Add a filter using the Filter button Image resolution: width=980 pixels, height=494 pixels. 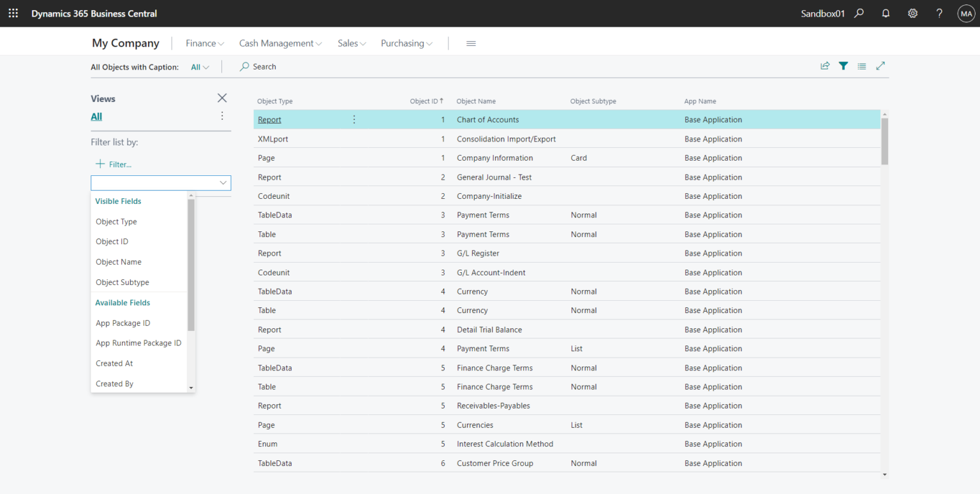pos(114,164)
